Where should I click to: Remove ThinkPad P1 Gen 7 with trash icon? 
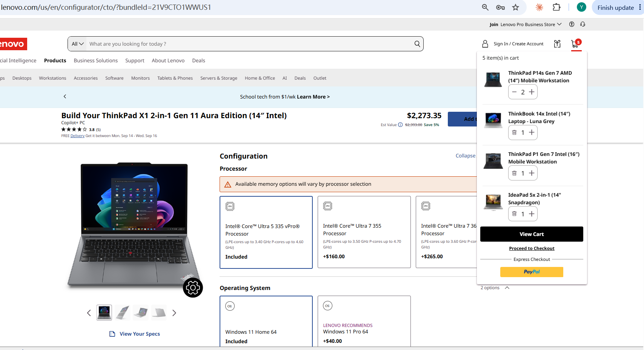pos(514,173)
